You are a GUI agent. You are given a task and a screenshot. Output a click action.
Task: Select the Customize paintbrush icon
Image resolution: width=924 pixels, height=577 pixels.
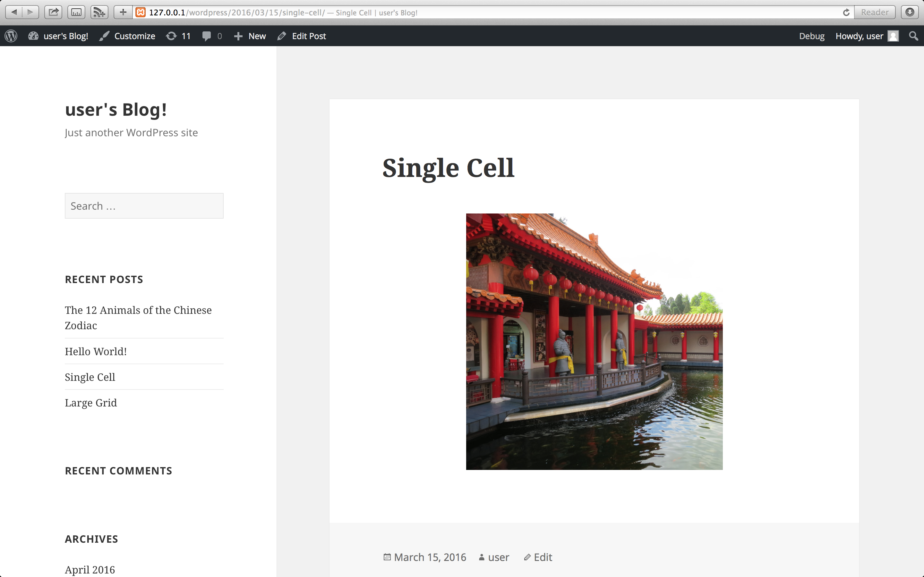[x=104, y=36]
